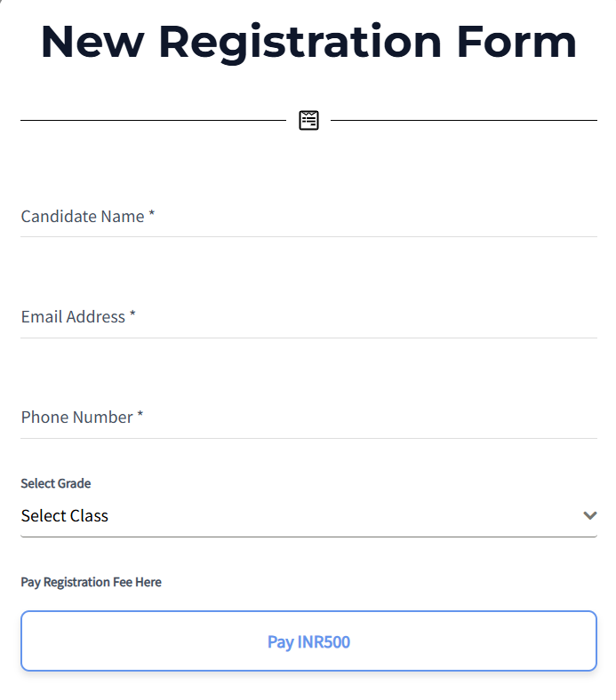Click into the Email Address field
This screenshot has width=616, height=700.
coord(308,317)
